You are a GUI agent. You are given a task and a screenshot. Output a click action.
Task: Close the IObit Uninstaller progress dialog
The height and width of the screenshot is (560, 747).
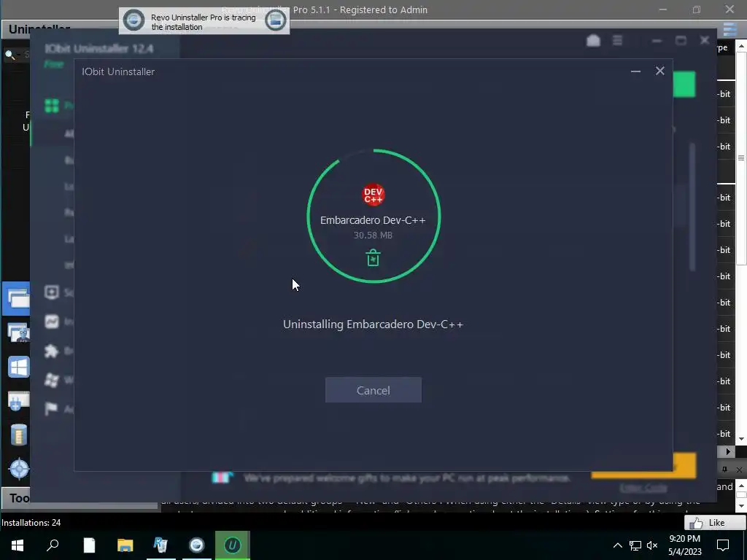coord(659,71)
